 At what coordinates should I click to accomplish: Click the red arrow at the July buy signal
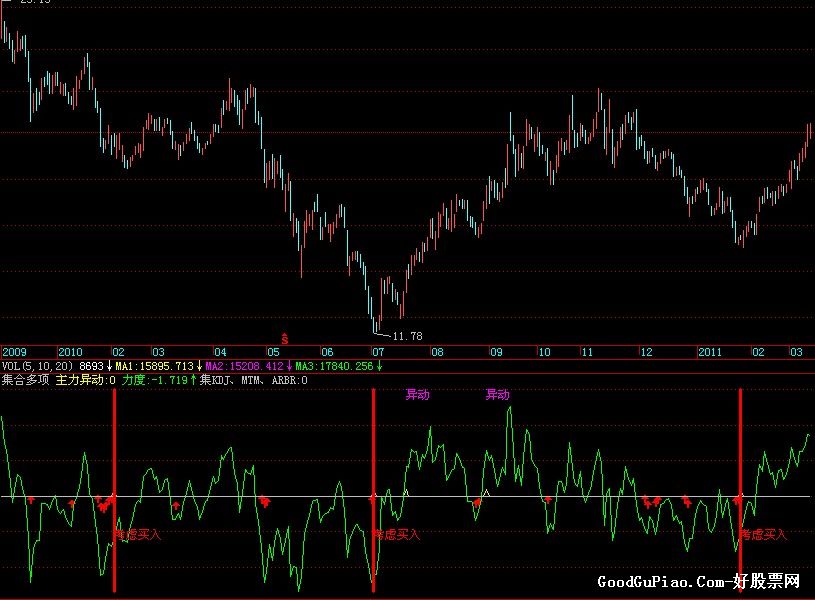click(373, 497)
